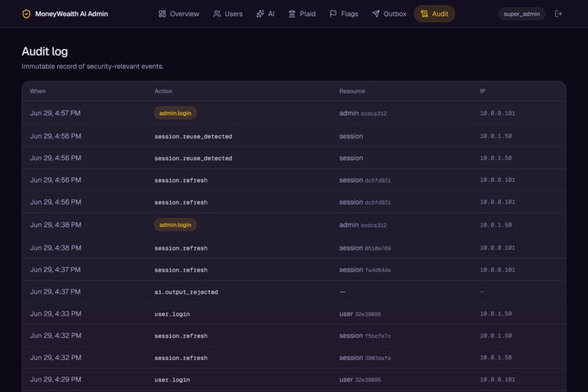Image resolution: width=588 pixels, height=392 pixels.
Task: Switch to the AI tab label
Action: click(x=271, y=14)
